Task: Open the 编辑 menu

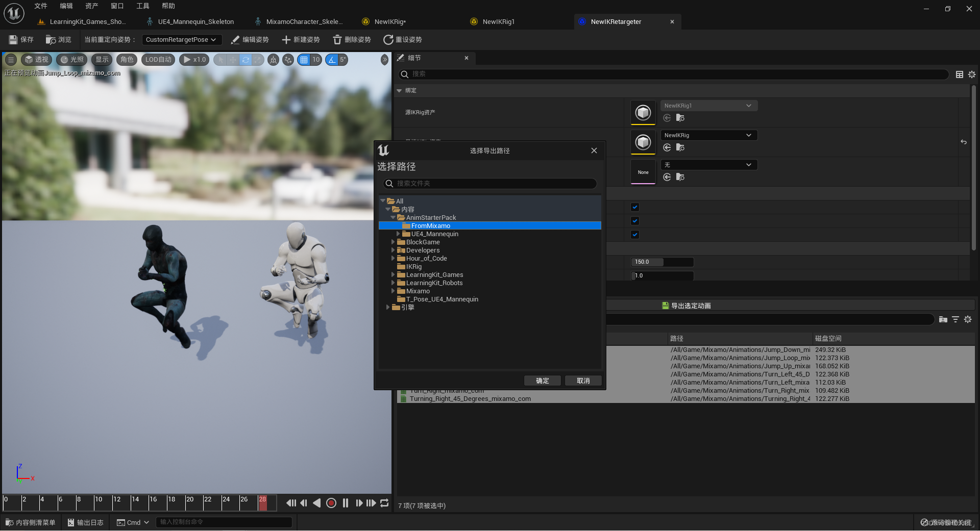Action: pyautogui.click(x=66, y=6)
